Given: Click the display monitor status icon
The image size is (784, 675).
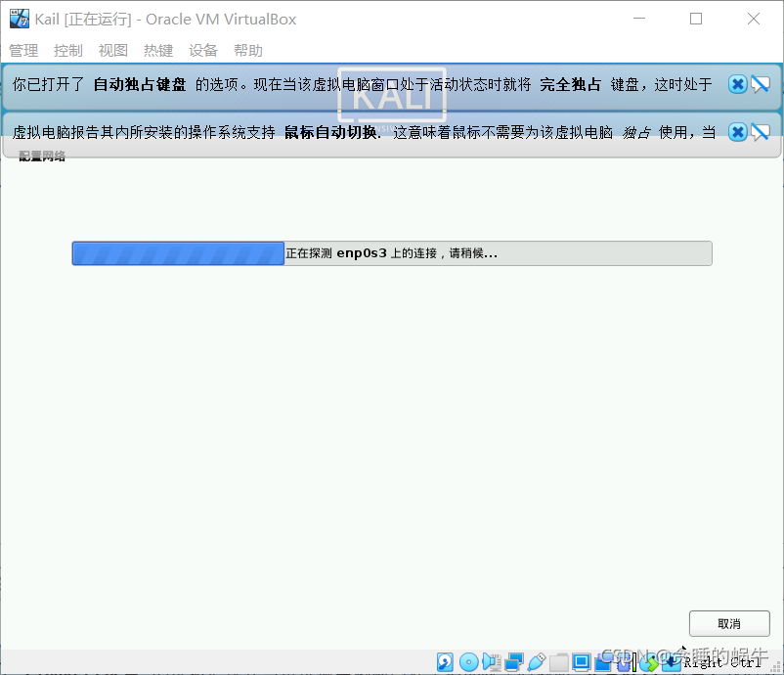Looking at the screenshot, I should coord(582,661).
